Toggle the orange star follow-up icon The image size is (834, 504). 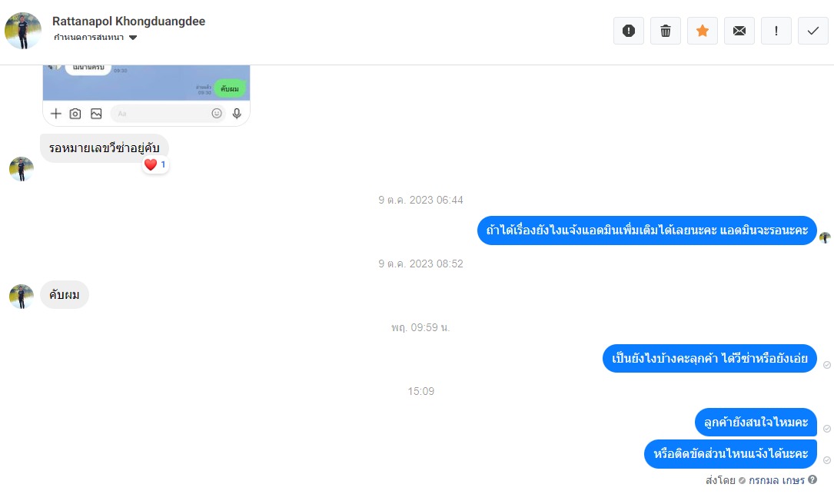(702, 31)
